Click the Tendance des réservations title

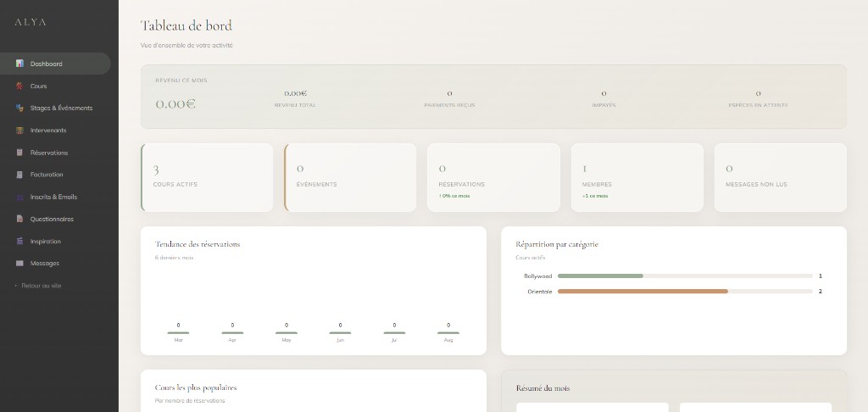198,244
